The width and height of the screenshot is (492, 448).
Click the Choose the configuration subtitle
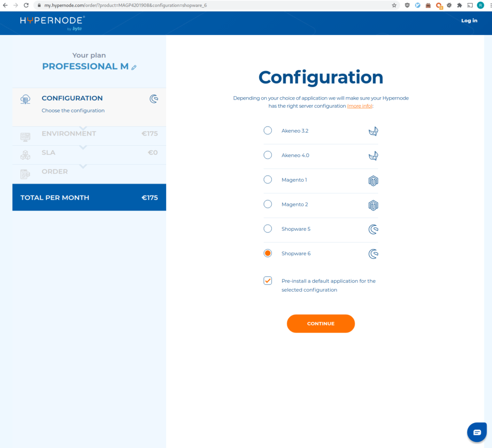pos(73,111)
